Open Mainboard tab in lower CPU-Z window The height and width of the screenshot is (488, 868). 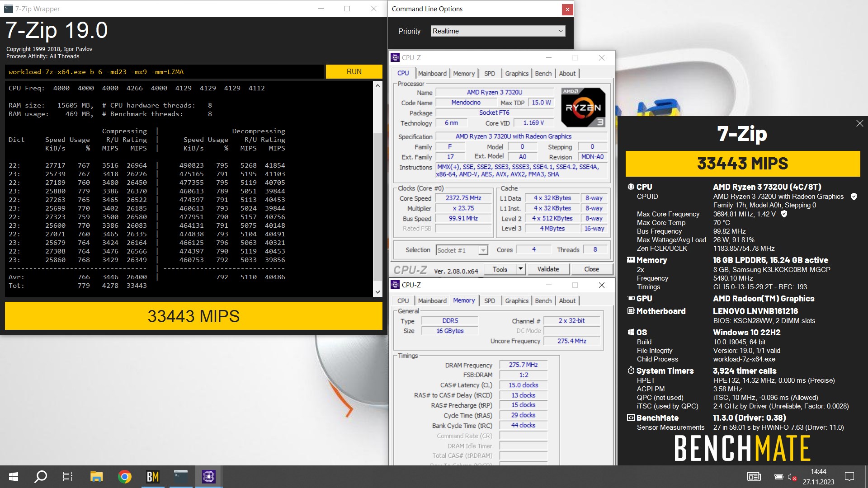point(432,300)
